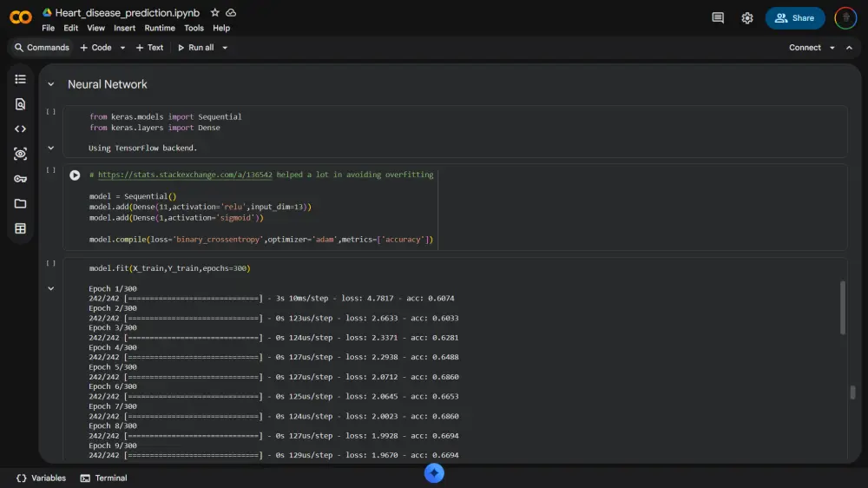
Task: Connect to a runtime
Action: click(805, 48)
